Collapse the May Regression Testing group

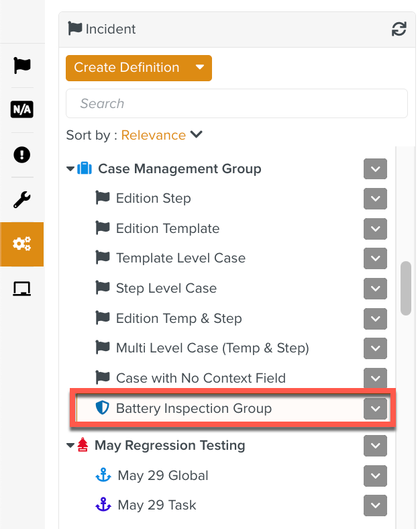point(70,445)
